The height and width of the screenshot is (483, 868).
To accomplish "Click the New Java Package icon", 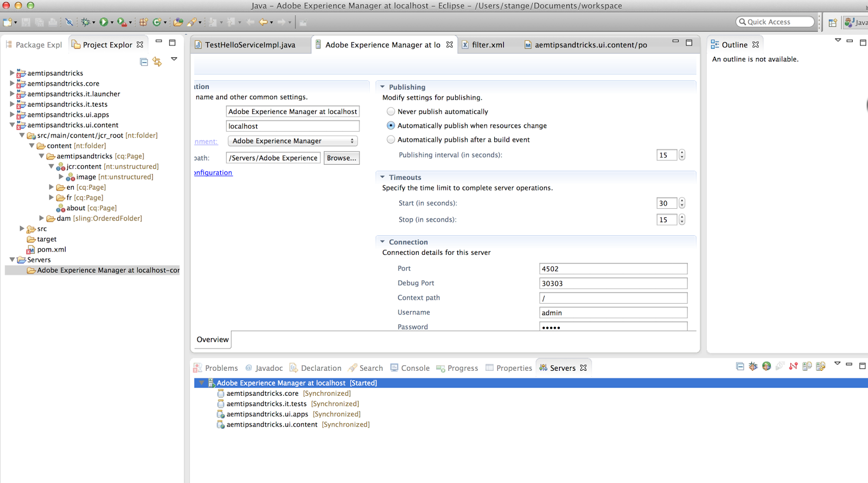I will pyautogui.click(x=143, y=22).
